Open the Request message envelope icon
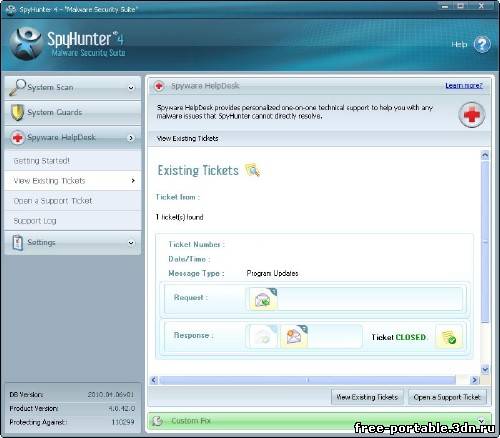Screen dimensions: 500x438 click(x=263, y=299)
